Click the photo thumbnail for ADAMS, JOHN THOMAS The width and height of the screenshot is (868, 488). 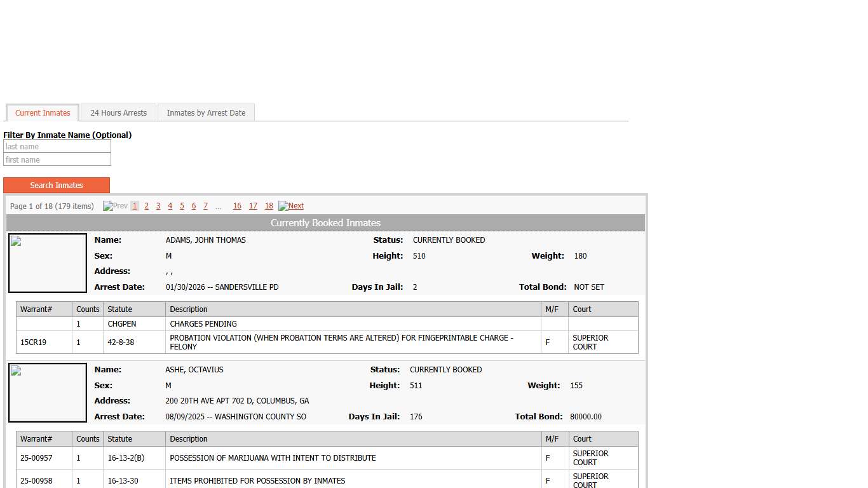tap(47, 262)
